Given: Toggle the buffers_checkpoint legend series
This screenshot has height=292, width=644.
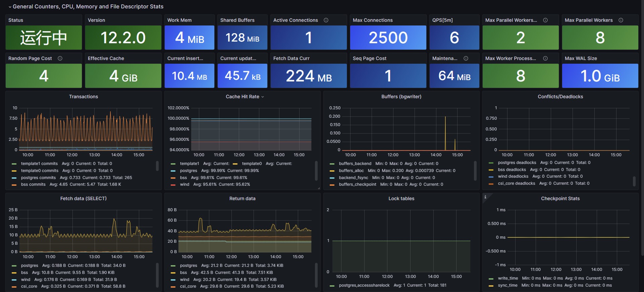Looking at the screenshot, I should pyautogui.click(x=357, y=184).
